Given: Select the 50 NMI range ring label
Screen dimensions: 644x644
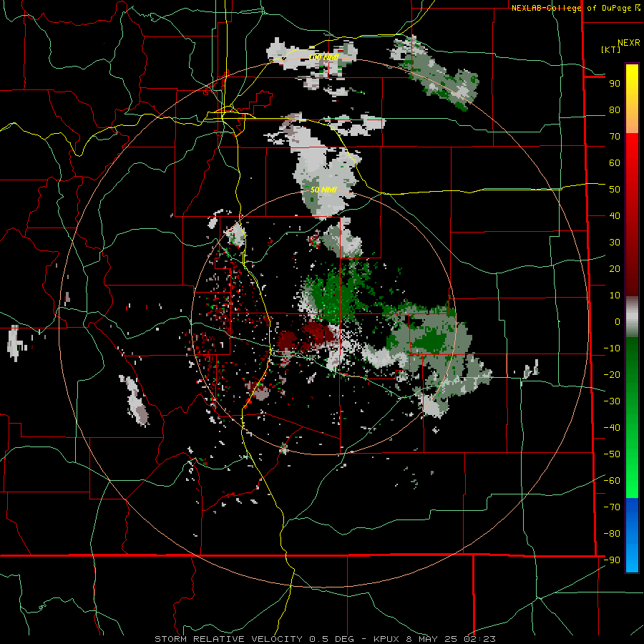Looking at the screenshot, I should point(323,190).
